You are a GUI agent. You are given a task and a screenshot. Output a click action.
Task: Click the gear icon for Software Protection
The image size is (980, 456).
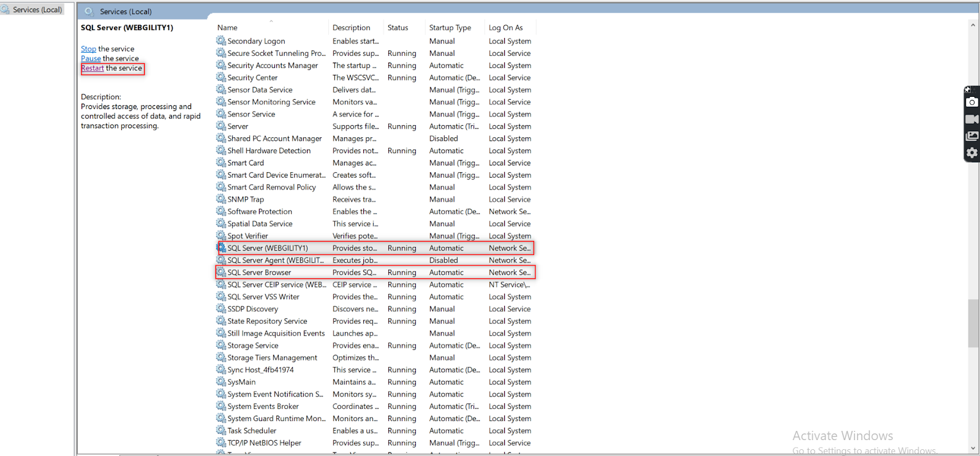221,211
